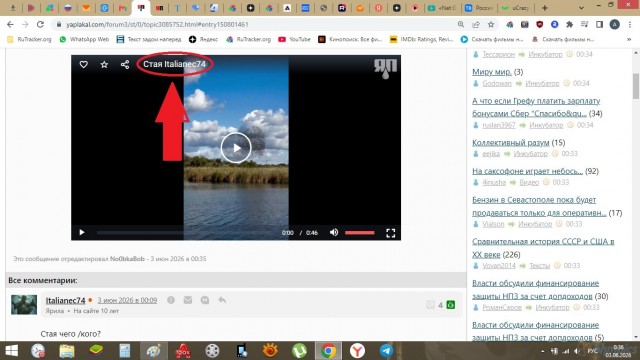Open "Власти обсудили финансирование" topic with 30 comments
Image resolution: width=640 pixels, height=360 pixels.
[x=535, y=289]
